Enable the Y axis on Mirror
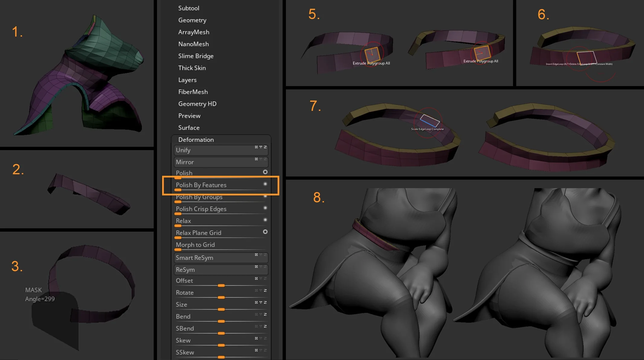 tap(261, 159)
